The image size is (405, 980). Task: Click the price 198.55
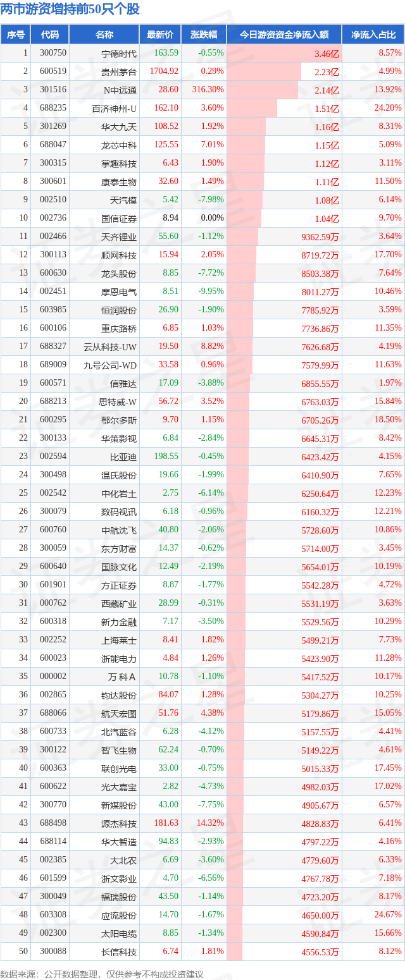(x=166, y=456)
